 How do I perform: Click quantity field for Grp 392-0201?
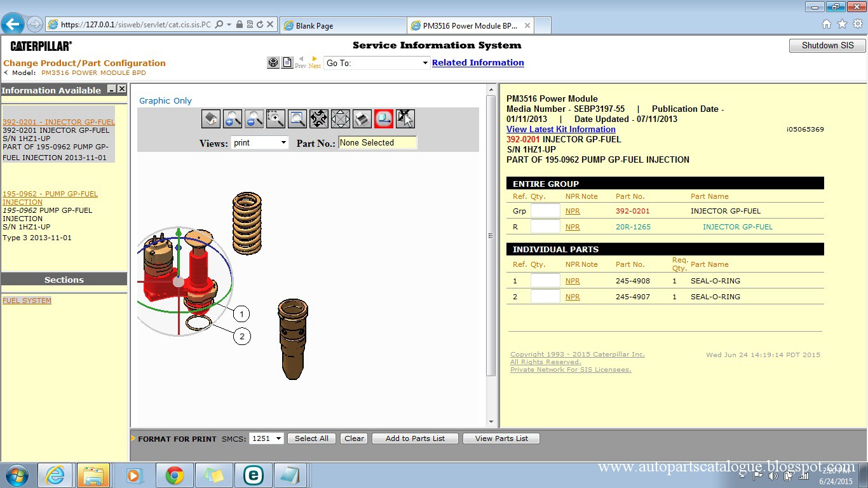(x=545, y=211)
